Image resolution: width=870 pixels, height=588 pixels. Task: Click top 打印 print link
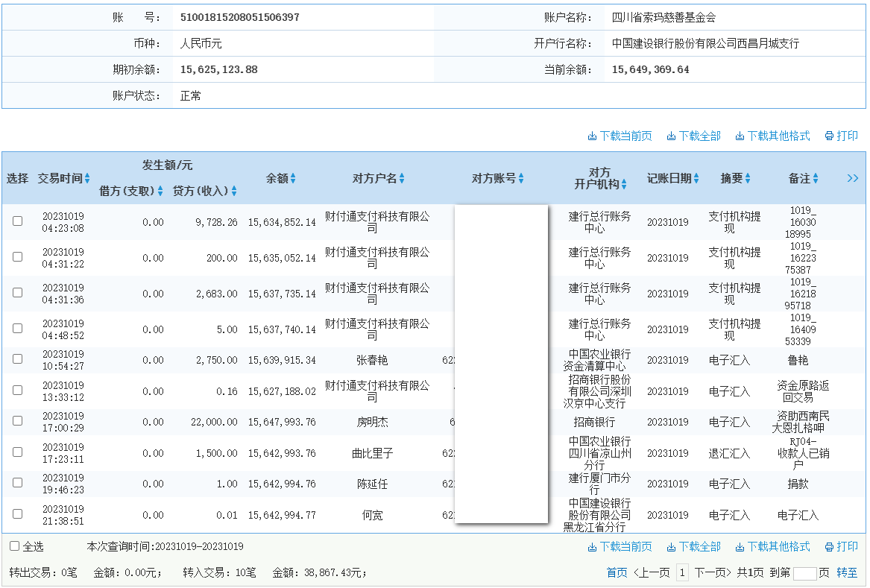tap(842, 136)
